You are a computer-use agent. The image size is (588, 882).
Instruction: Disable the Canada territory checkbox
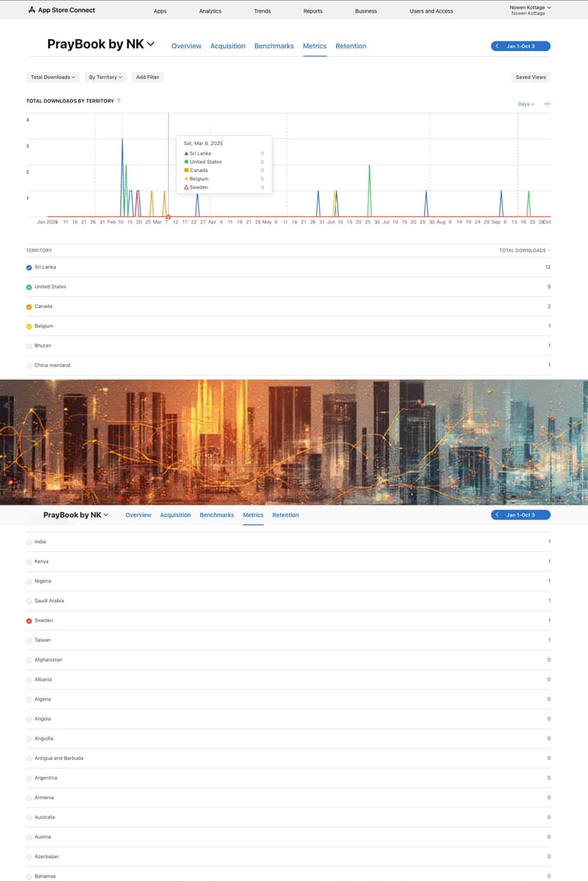coord(29,307)
